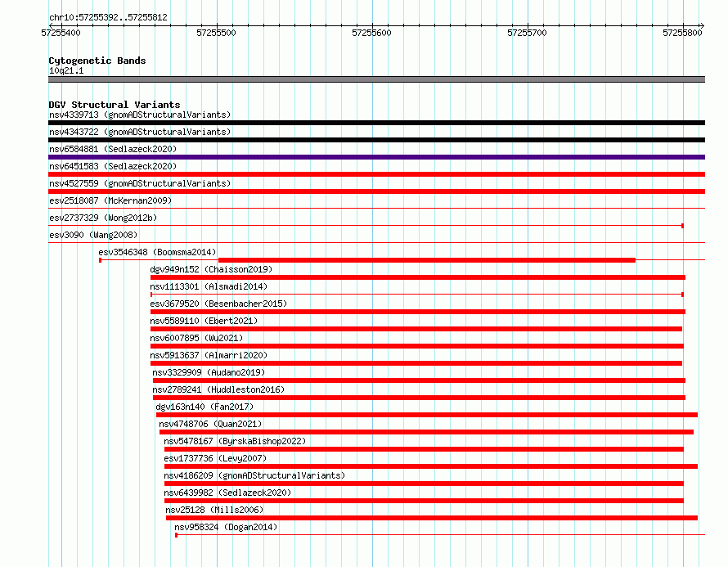Click the black bar of nsv4343722
Viewport: 728px width, 567px height.
(x=376, y=140)
